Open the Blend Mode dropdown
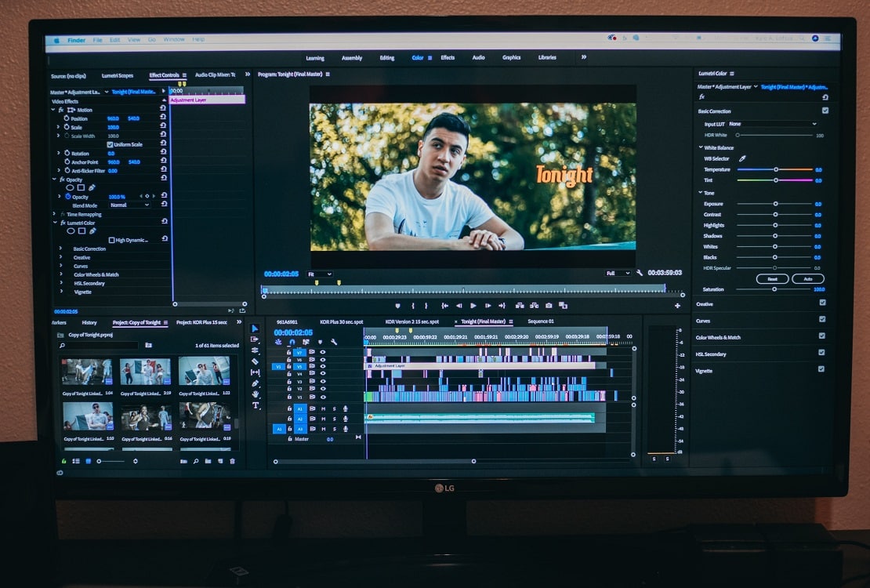This screenshot has height=588, width=870. (129, 205)
